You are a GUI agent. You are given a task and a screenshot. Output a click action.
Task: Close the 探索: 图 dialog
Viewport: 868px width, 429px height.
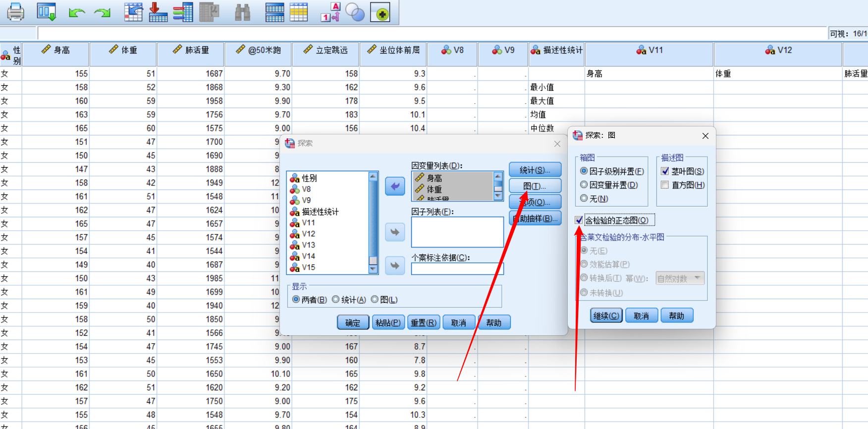coord(705,136)
